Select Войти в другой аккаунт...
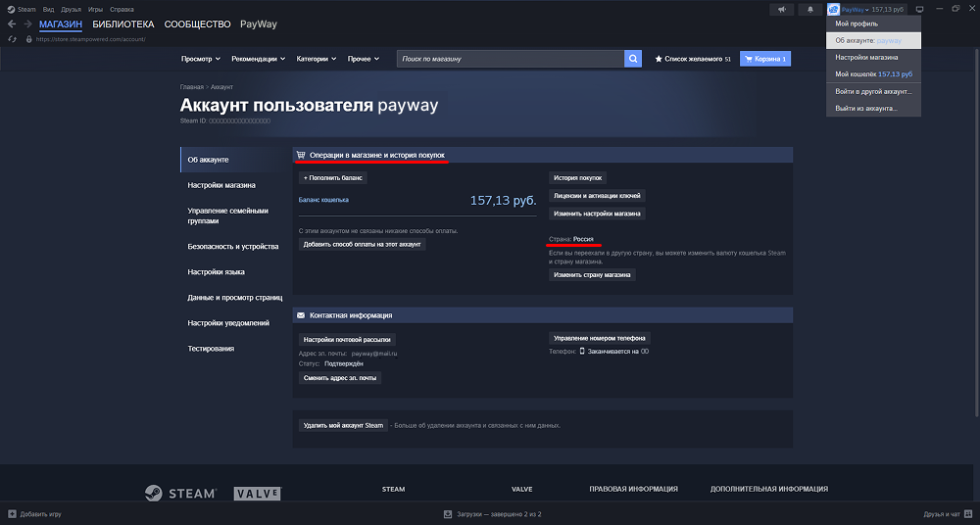The height and width of the screenshot is (525, 980). pos(873,92)
